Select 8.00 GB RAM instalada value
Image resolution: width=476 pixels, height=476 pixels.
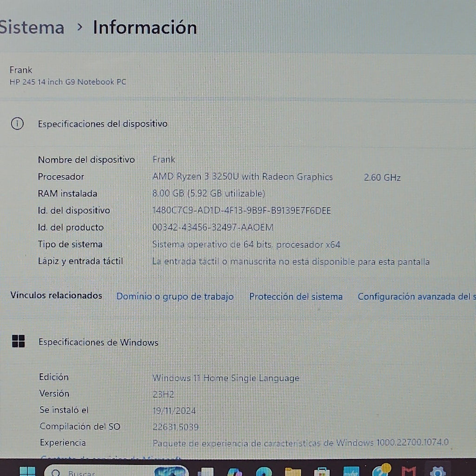point(209,193)
